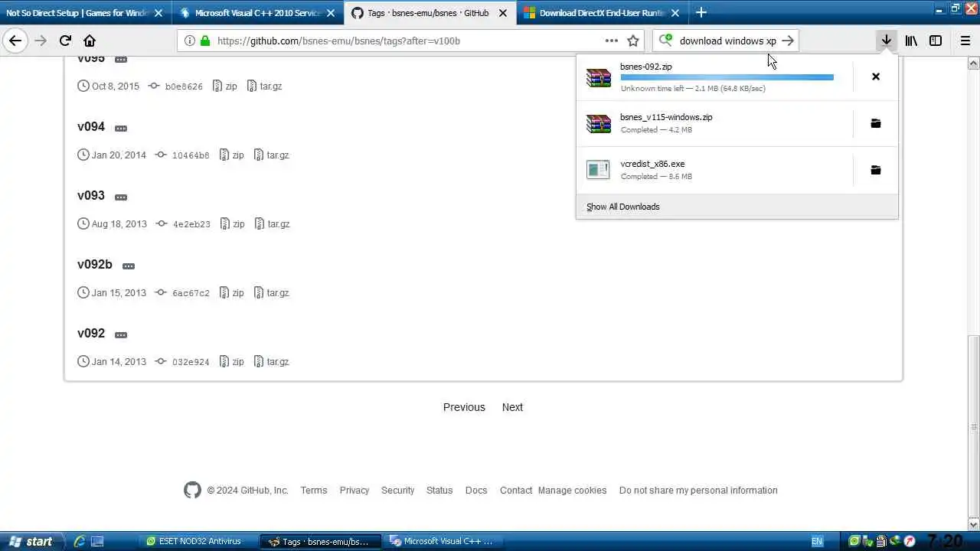Viewport: 980px width, 551px height.
Task: Focus the URL address field
Action: click(x=410, y=41)
